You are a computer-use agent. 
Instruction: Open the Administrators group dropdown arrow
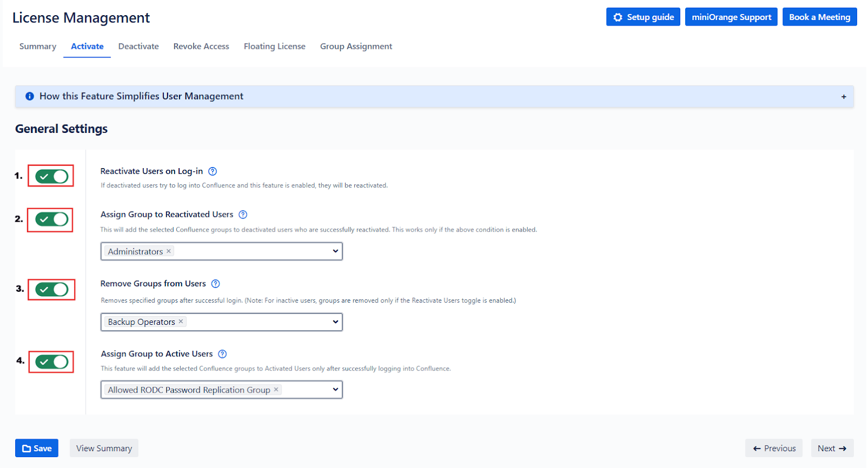pos(335,251)
